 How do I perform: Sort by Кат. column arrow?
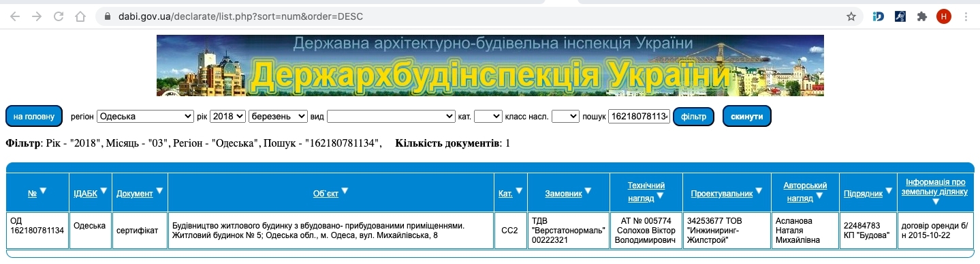(520, 191)
